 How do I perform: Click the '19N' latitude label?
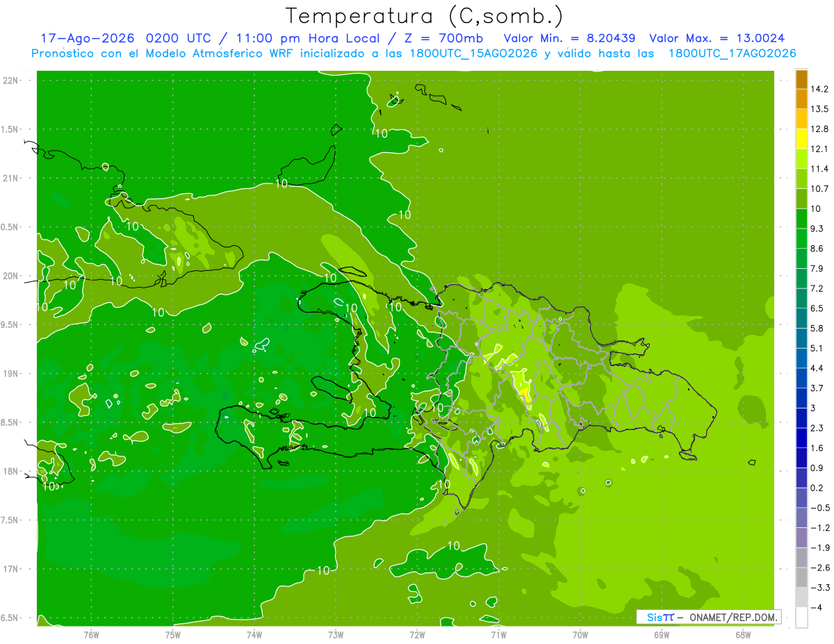(x=10, y=374)
